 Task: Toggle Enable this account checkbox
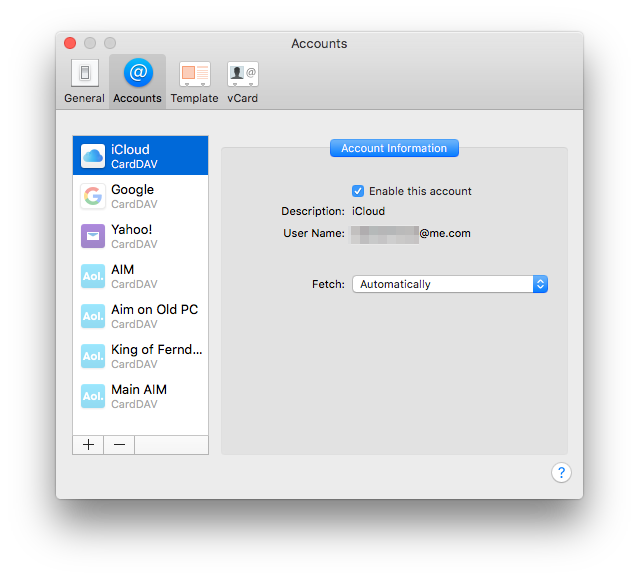358,191
